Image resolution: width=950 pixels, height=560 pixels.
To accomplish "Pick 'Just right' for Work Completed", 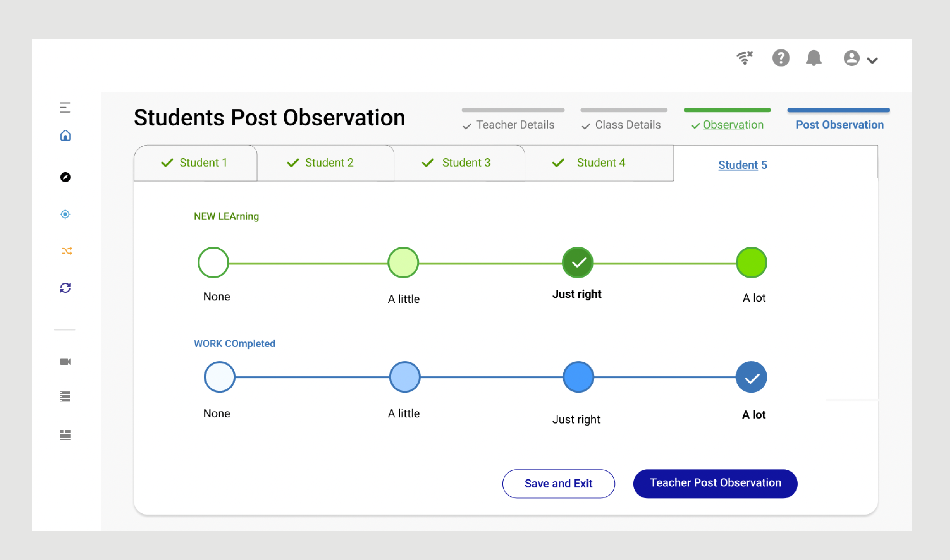I will click(578, 377).
